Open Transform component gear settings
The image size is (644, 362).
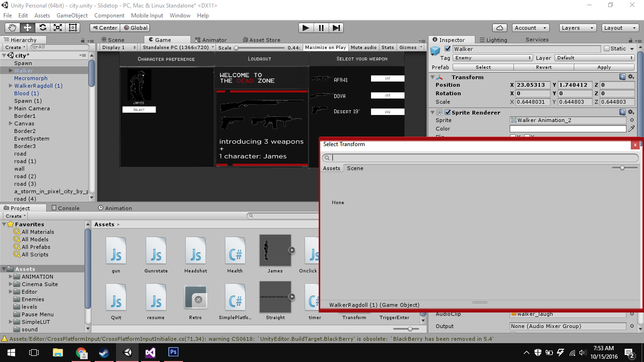point(631,77)
